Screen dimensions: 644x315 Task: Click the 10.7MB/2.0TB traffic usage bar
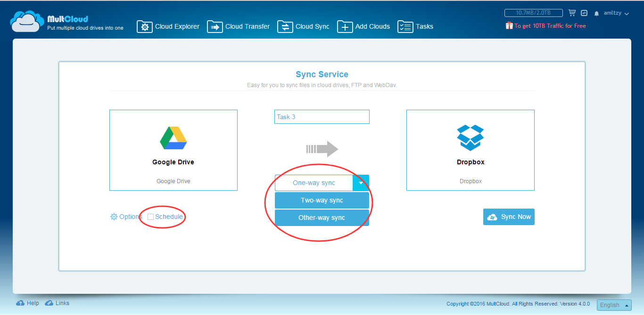[534, 13]
